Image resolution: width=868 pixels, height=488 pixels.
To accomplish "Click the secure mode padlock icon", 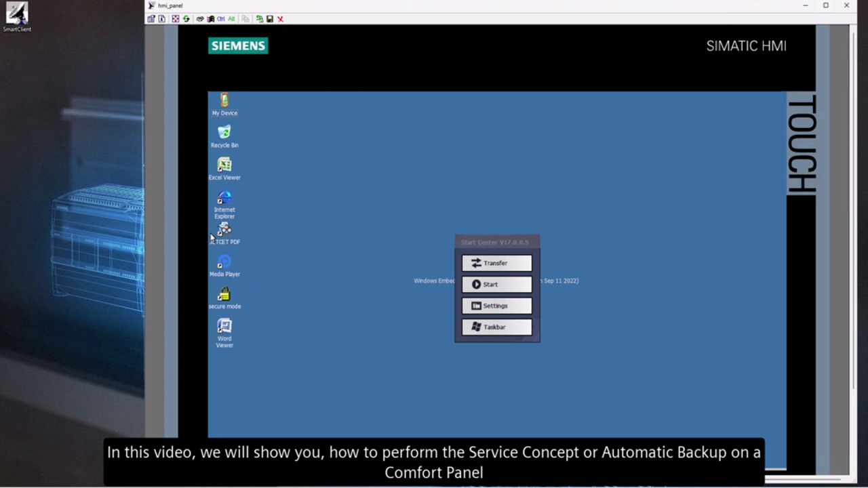I will click(224, 295).
